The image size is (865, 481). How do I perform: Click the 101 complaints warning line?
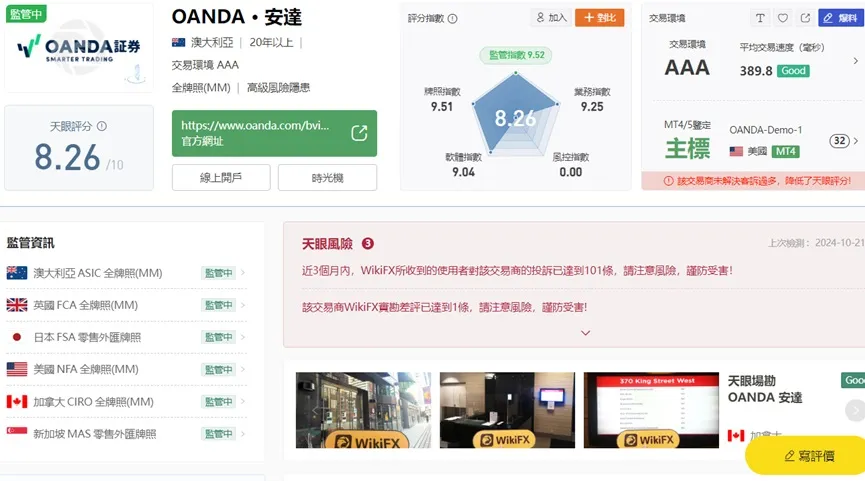(x=517, y=270)
